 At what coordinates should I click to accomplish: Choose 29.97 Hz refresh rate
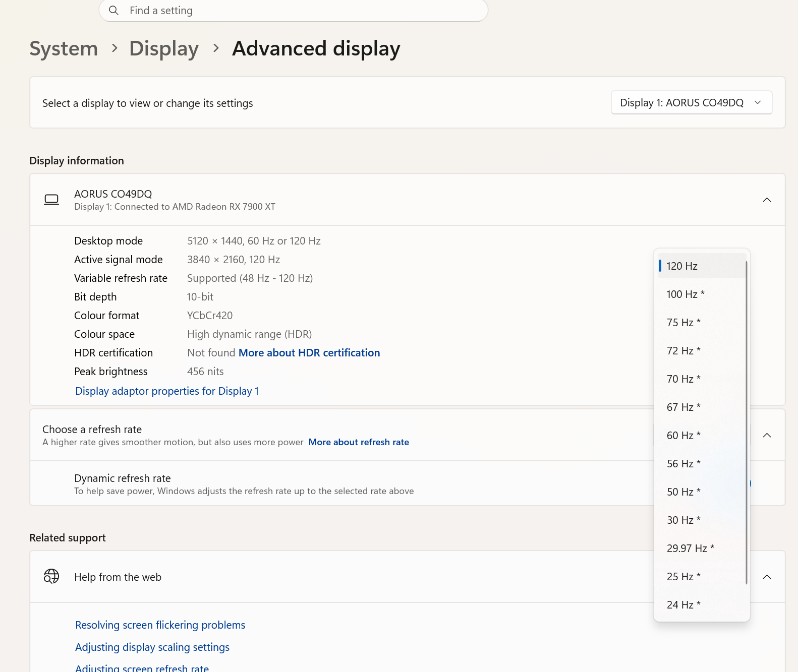tap(702, 548)
